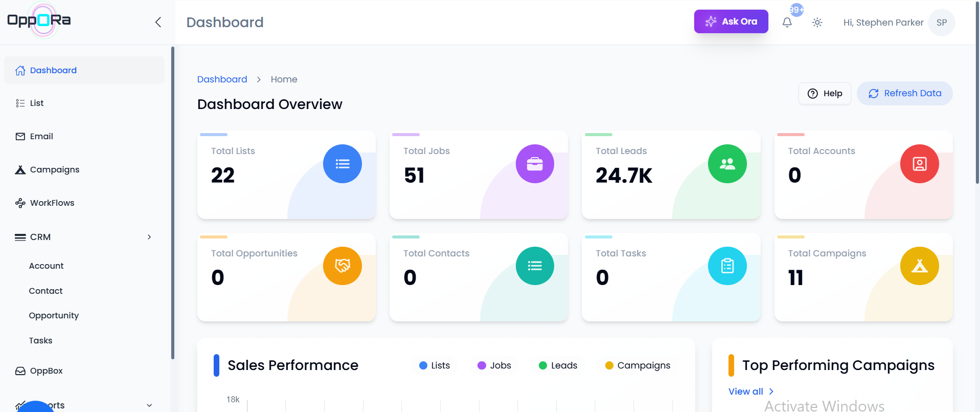The image size is (980, 412).
Task: Toggle the Leads legend series
Action: coord(558,365)
